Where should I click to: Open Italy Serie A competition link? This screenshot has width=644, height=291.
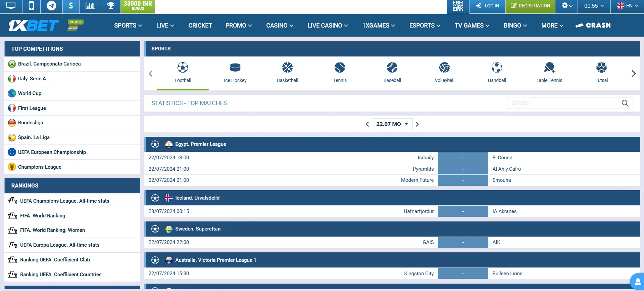[32, 79]
